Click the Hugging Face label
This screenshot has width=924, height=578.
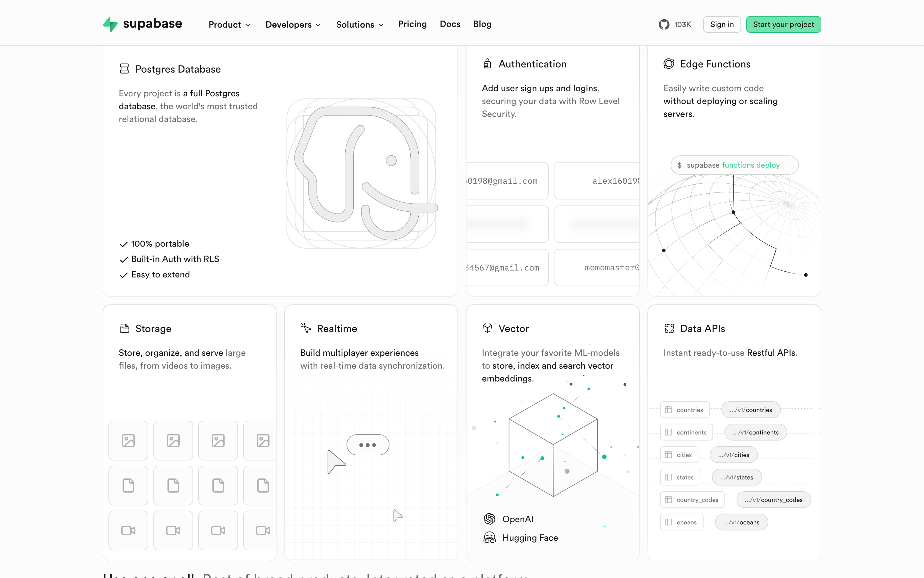[530, 538]
